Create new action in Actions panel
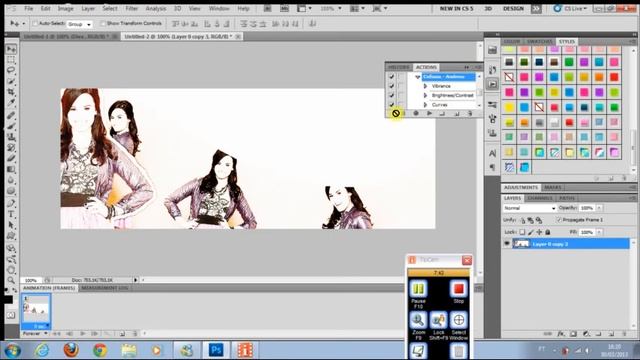 [456, 113]
